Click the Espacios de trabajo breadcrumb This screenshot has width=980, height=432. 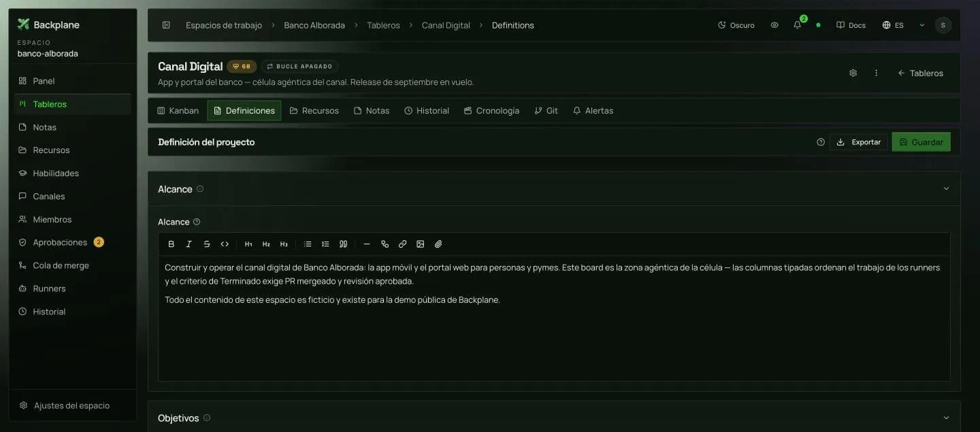coord(224,25)
